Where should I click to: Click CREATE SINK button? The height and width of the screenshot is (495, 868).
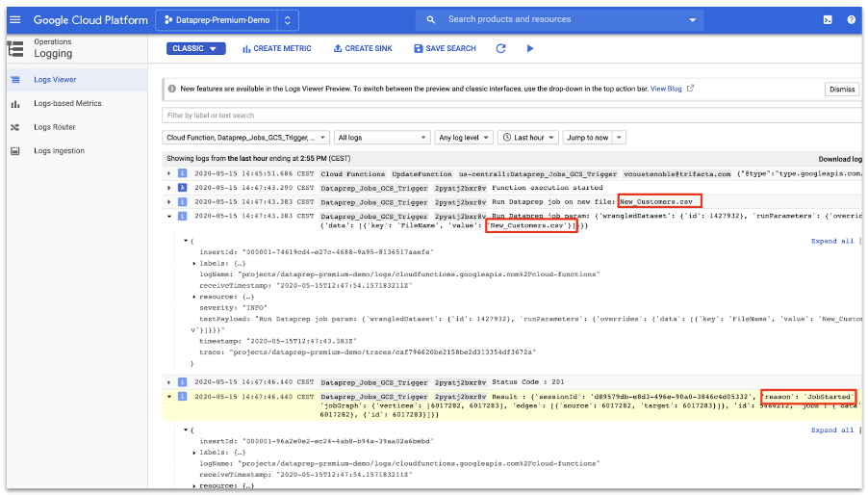[363, 49]
